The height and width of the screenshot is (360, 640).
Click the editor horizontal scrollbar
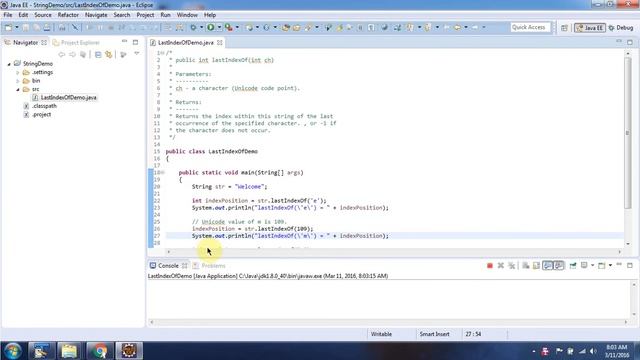[394, 252]
